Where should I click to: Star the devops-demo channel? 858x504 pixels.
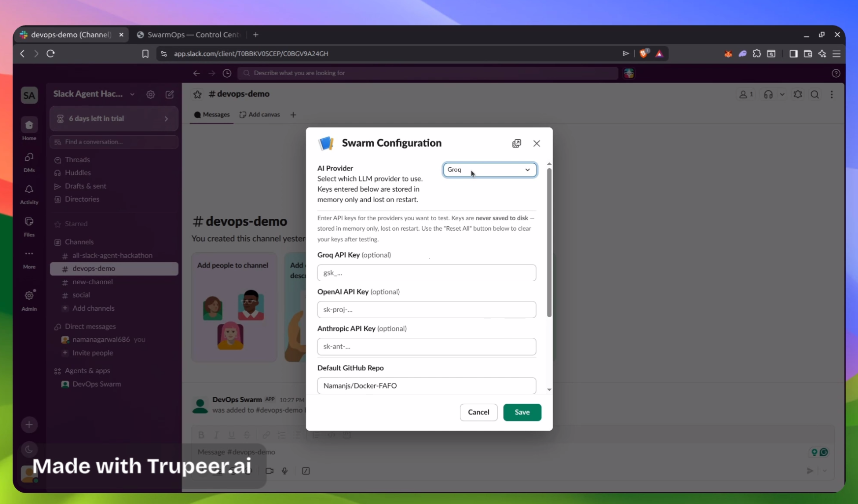198,94
